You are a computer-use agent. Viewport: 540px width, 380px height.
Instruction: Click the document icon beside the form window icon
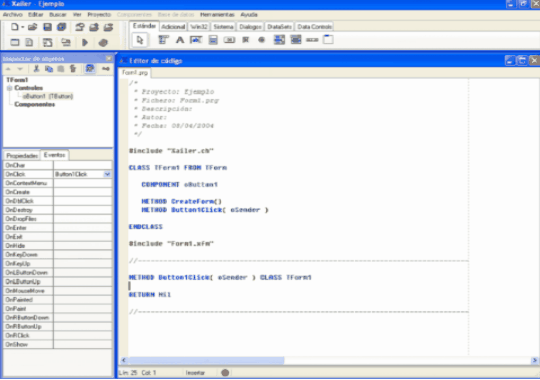30,43
